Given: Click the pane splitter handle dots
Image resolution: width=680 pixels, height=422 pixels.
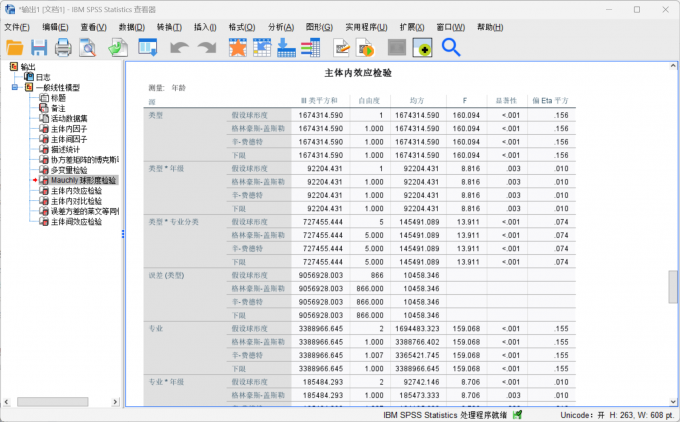Looking at the screenshot, I should click(x=123, y=234).
